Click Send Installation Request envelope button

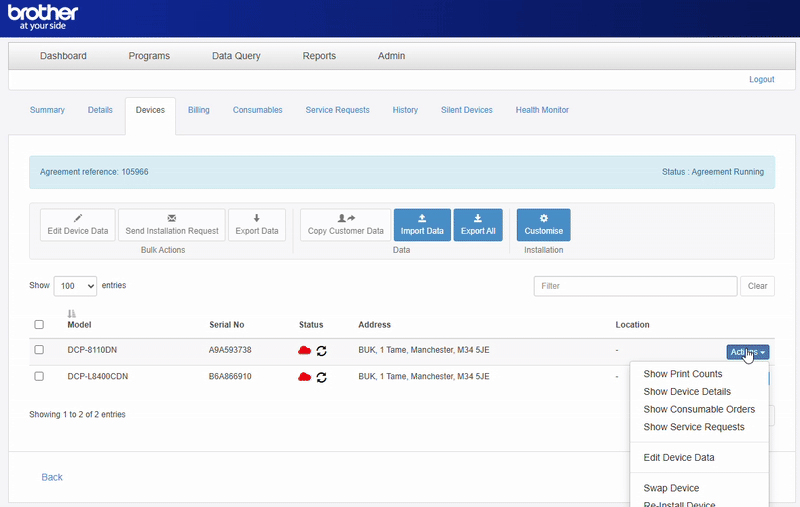click(172, 224)
